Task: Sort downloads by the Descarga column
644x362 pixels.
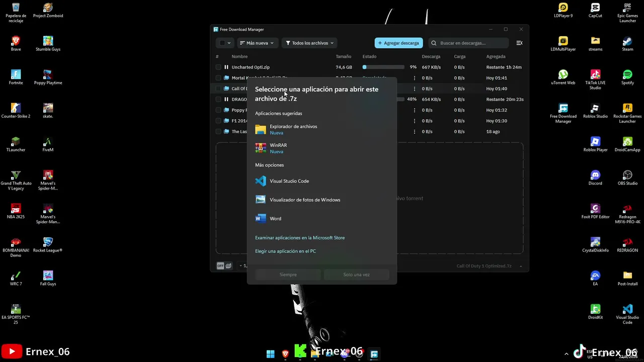Action: pos(431,57)
